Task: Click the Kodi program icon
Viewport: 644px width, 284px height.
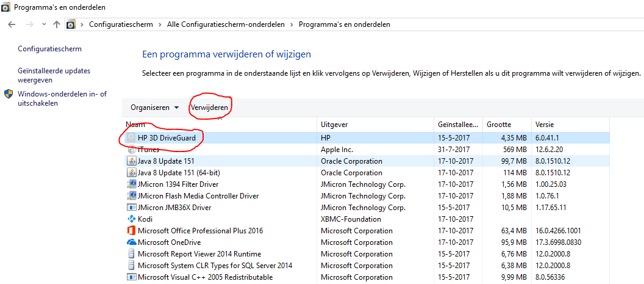Action: click(x=132, y=219)
